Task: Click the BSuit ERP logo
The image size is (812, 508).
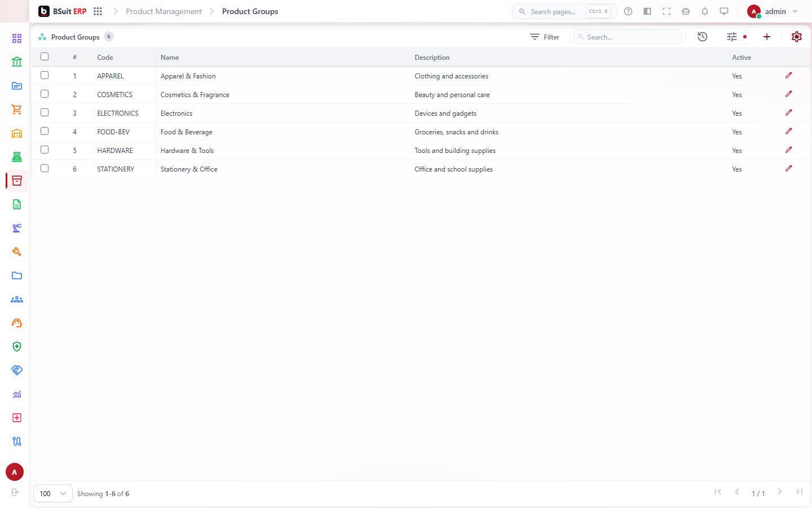Action: coord(63,11)
